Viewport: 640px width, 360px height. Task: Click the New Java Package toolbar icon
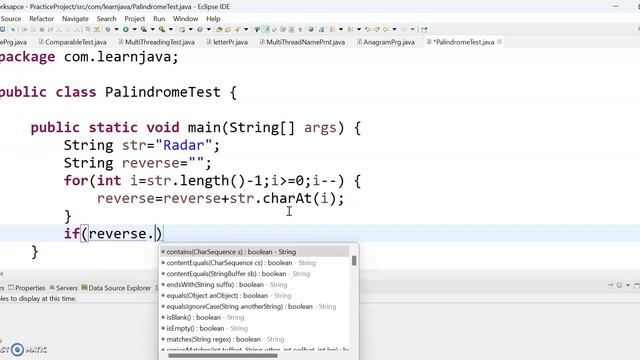click(x=181, y=29)
